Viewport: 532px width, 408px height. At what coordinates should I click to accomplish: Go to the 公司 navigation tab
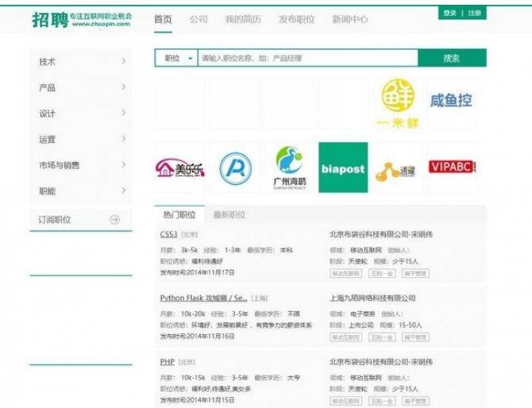[199, 19]
